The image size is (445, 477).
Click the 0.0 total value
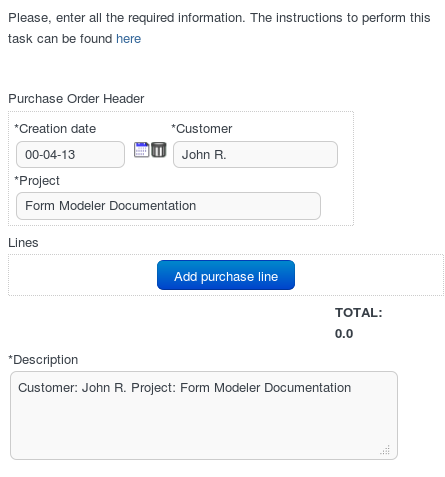coord(344,334)
